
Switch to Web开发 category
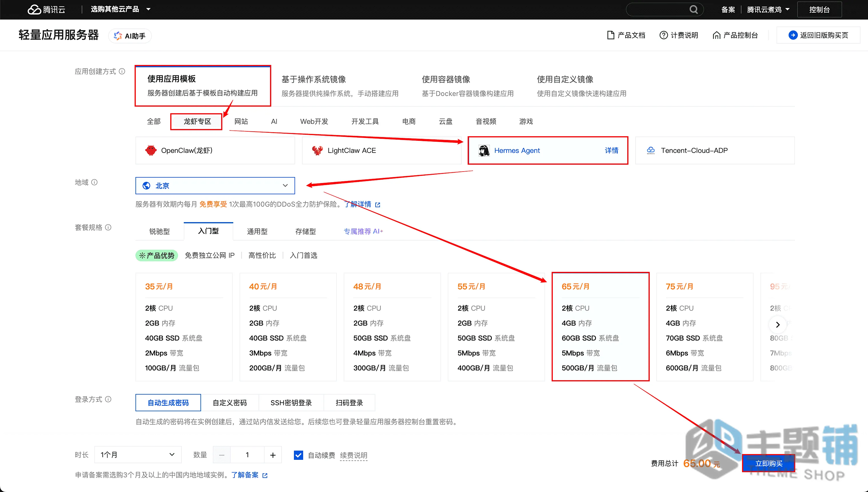(314, 121)
